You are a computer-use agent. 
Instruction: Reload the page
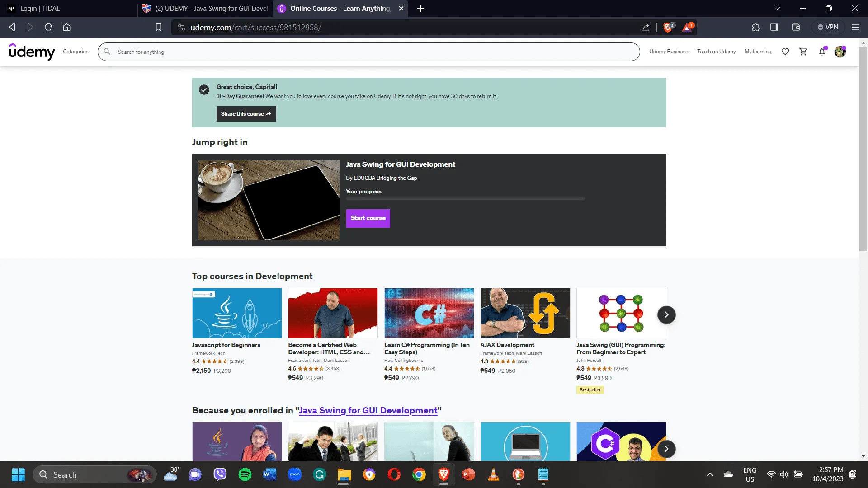click(x=48, y=27)
